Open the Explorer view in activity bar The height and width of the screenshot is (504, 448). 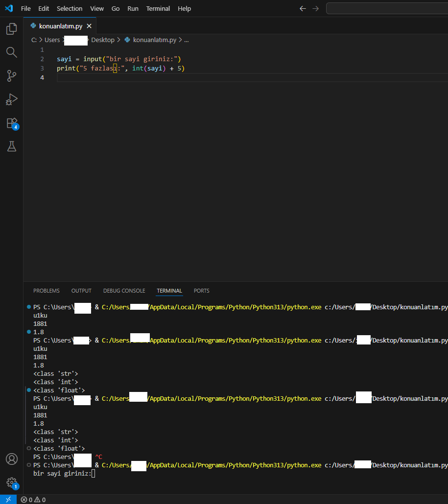tap(12, 29)
